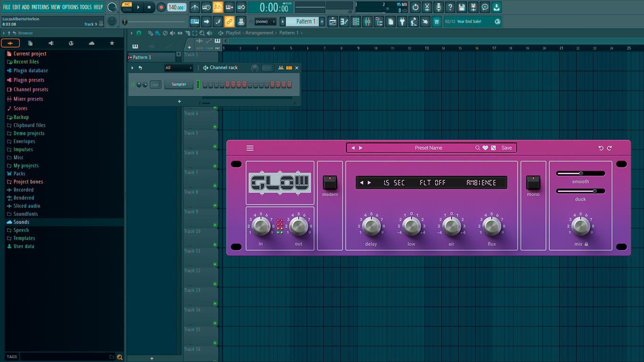Open the Channel rack All filter dropdown
This screenshot has height=362, width=644.
[179, 68]
